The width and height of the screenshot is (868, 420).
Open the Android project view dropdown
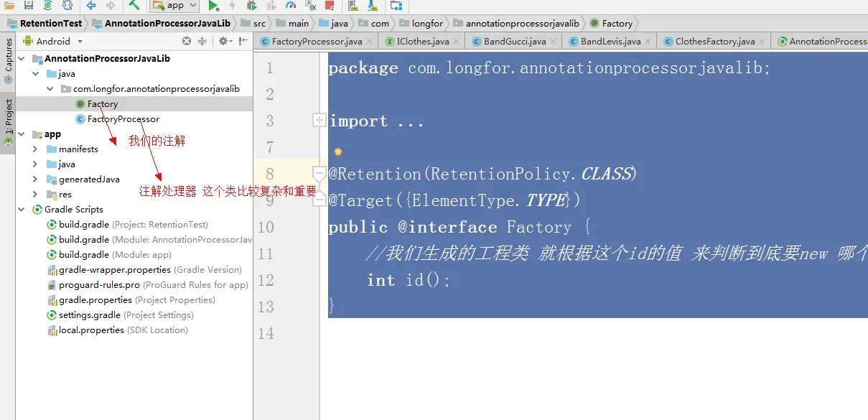52,41
